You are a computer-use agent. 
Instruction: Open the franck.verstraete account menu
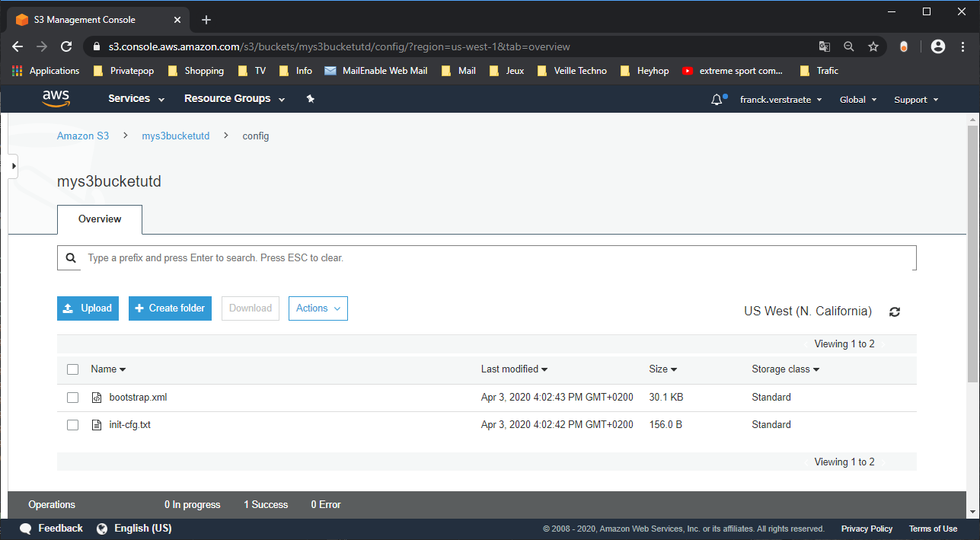click(x=780, y=100)
